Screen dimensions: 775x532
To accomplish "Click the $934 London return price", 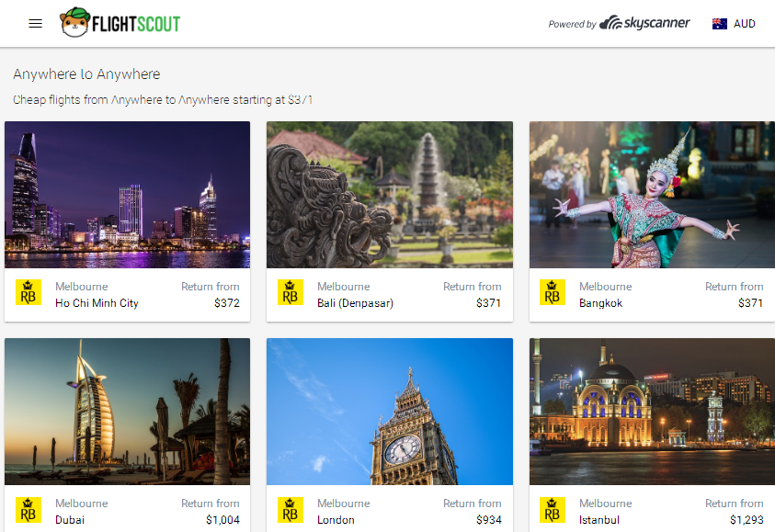I will (x=489, y=520).
